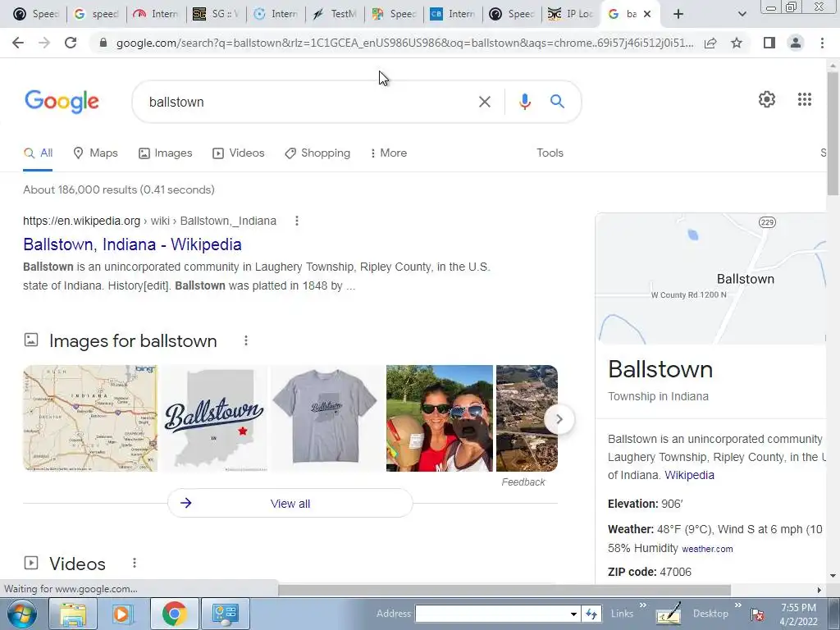Click the network status tray icon
Viewport: 840px width, 630px height.
757,614
